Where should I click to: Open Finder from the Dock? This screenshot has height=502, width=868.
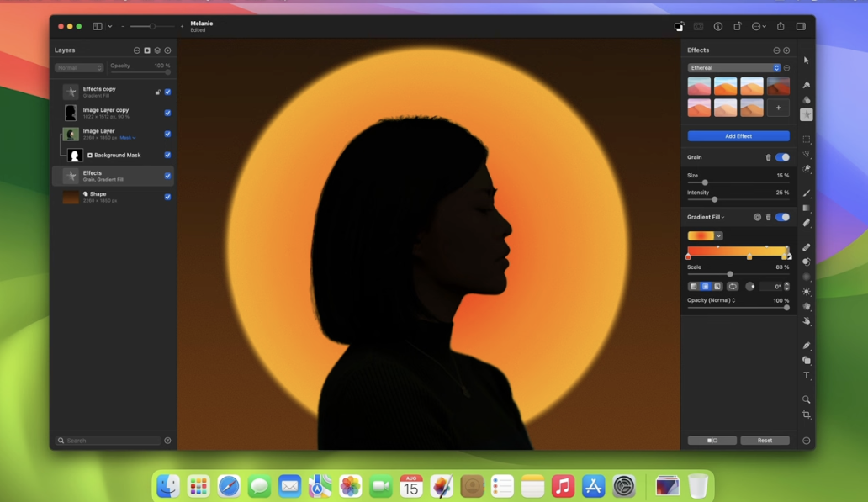coord(167,486)
